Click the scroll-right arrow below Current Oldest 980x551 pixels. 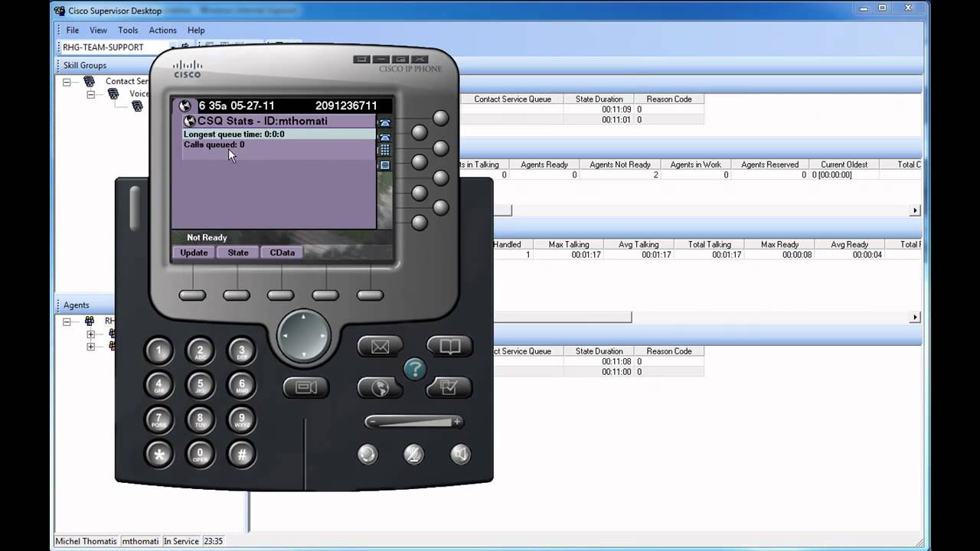[915, 210]
